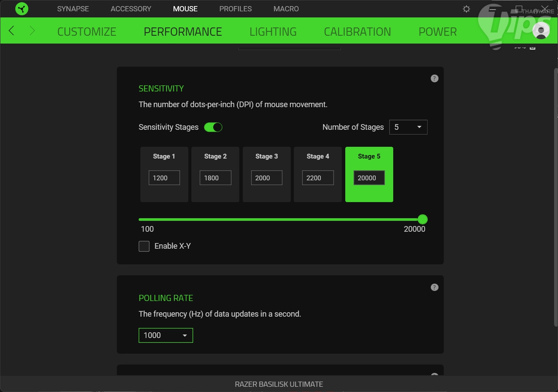Switch to the ACCESSORY tab
558x392 pixels.
pyautogui.click(x=131, y=9)
